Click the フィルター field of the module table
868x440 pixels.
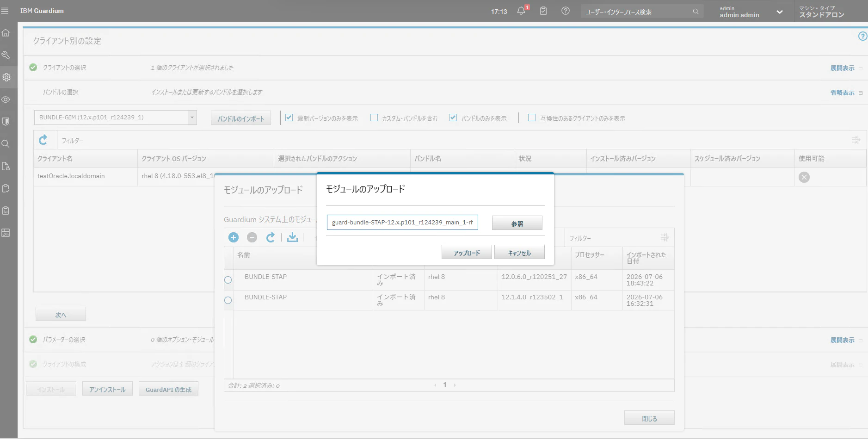(x=611, y=238)
